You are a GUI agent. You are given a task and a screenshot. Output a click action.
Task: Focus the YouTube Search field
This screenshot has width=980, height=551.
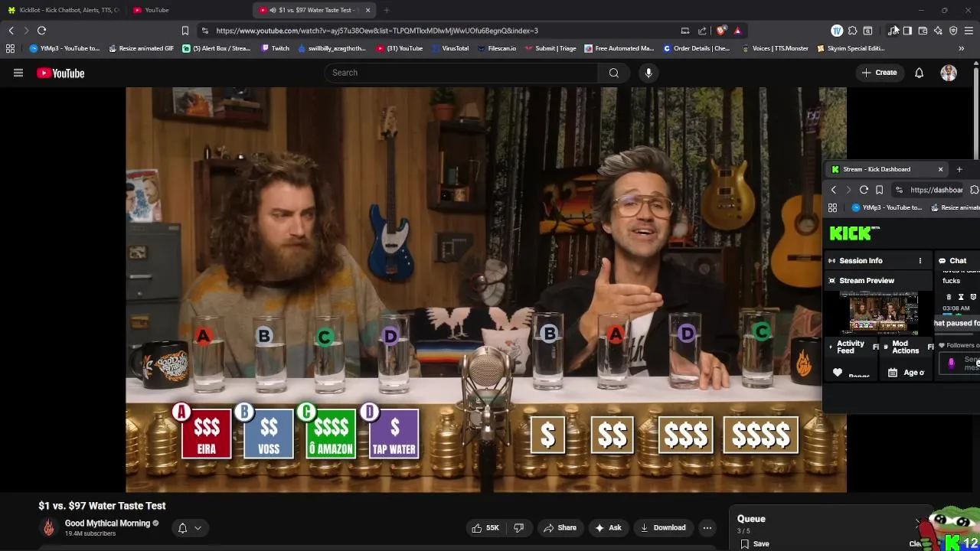tap(462, 73)
